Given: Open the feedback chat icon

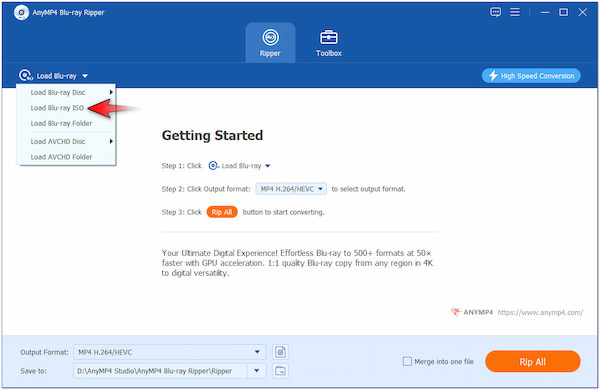Looking at the screenshot, I should click(495, 12).
